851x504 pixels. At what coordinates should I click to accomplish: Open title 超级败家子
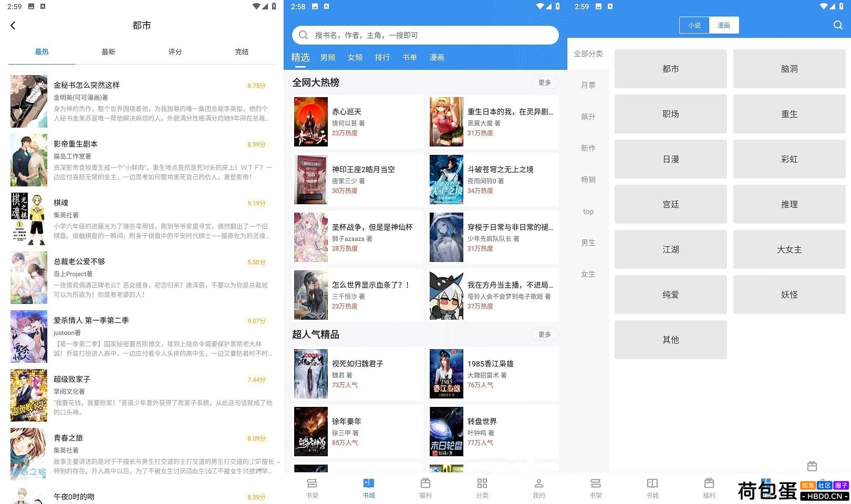72,379
